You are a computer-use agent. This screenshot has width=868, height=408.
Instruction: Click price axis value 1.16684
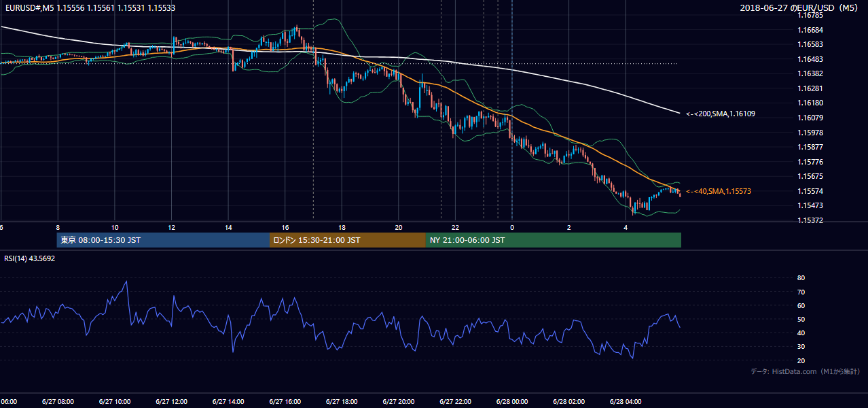tap(810, 30)
